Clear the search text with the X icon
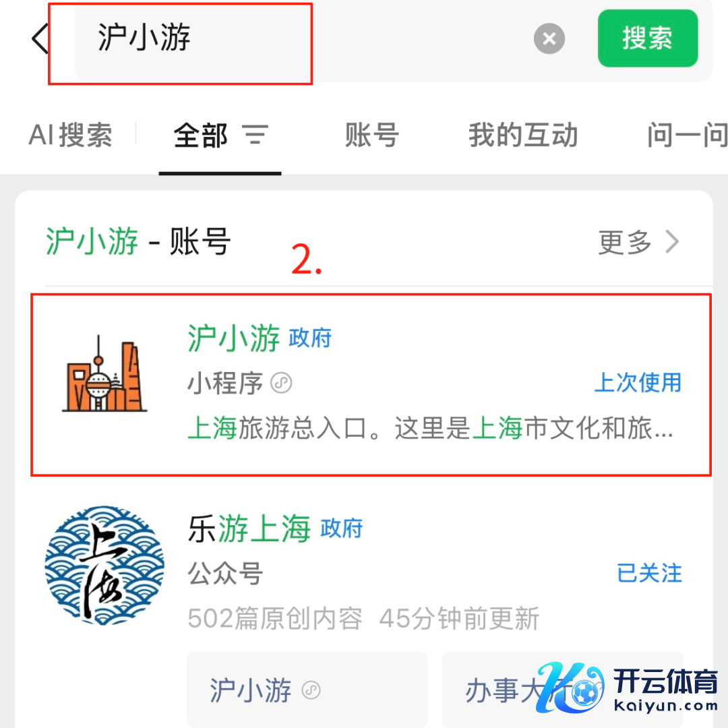 (x=549, y=38)
